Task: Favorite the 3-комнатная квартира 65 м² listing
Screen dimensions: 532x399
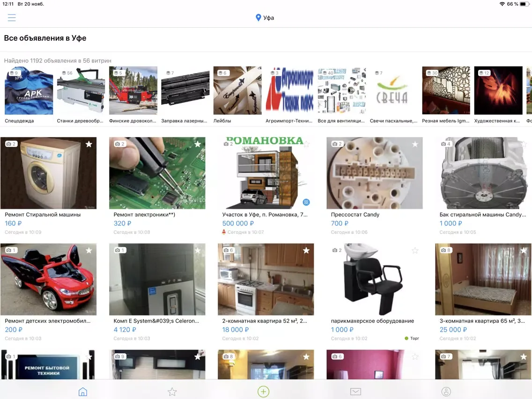Action: pos(524,251)
